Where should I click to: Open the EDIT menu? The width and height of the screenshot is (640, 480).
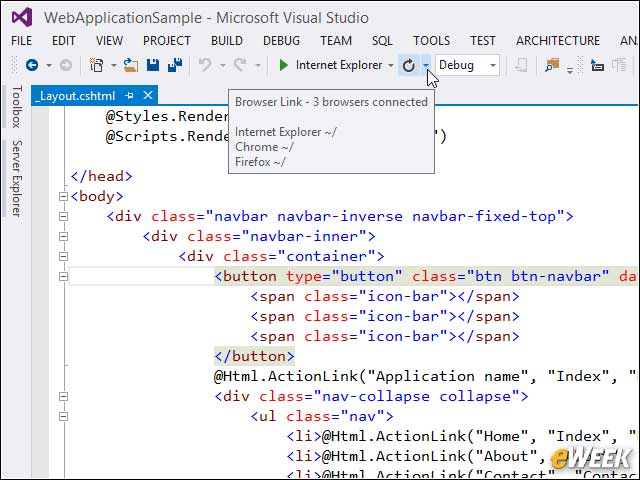64,41
